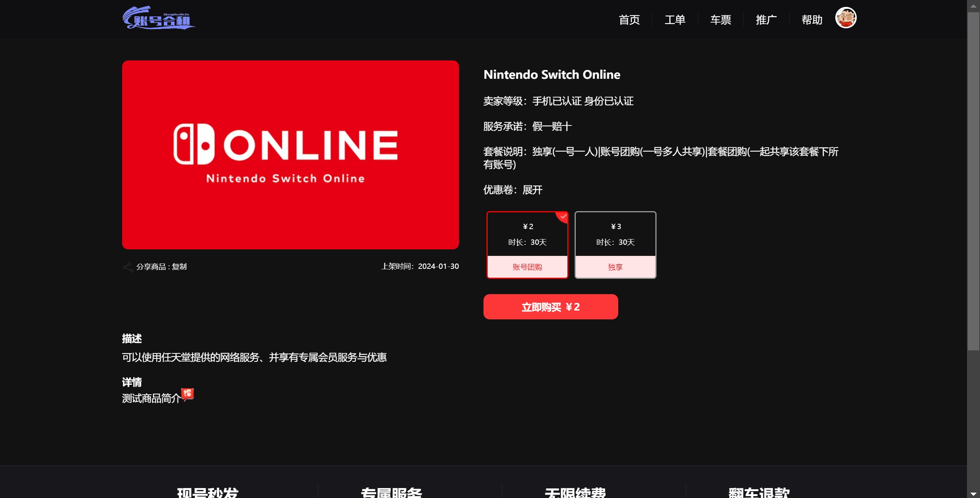Click the 手机已认证 身份已认证 seller level text
The width and height of the screenshot is (980, 498).
point(583,101)
